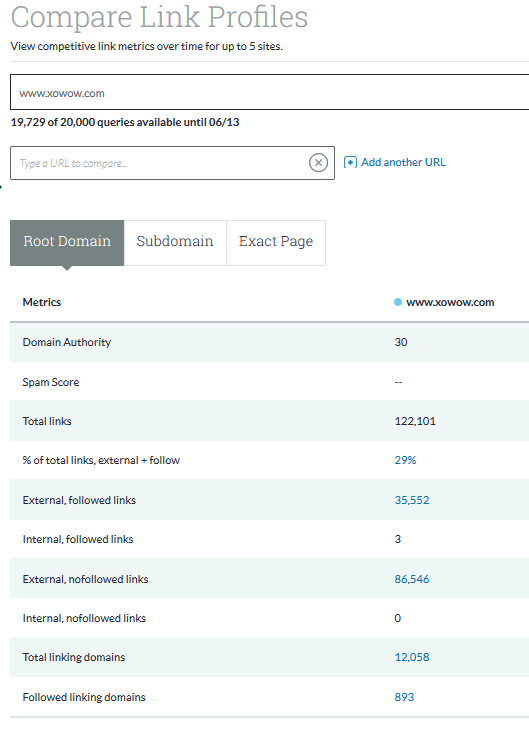Click the Total links value 122,101
The image size is (529, 735).
pos(415,421)
